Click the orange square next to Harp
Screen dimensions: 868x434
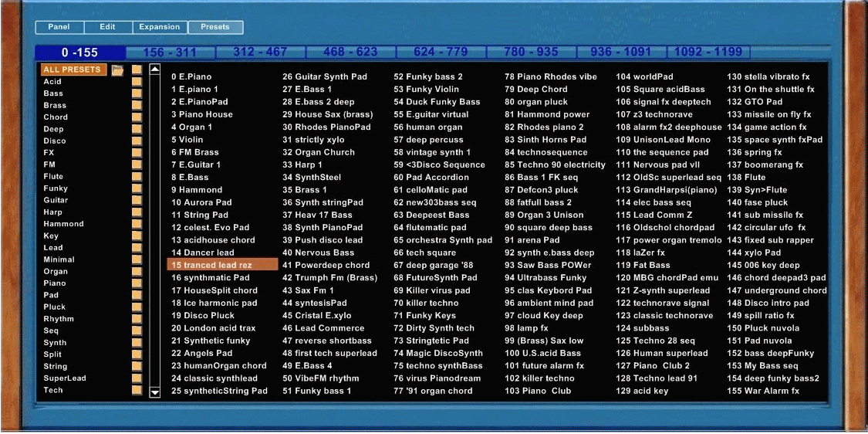coord(137,212)
